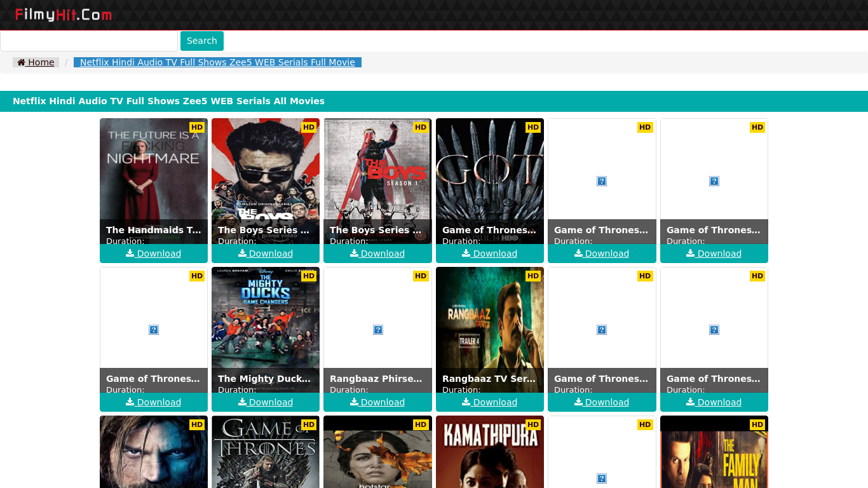The width and height of the screenshot is (868, 488).
Task: Click HD badge on The Mighty Ducks poster
Action: [x=309, y=276]
